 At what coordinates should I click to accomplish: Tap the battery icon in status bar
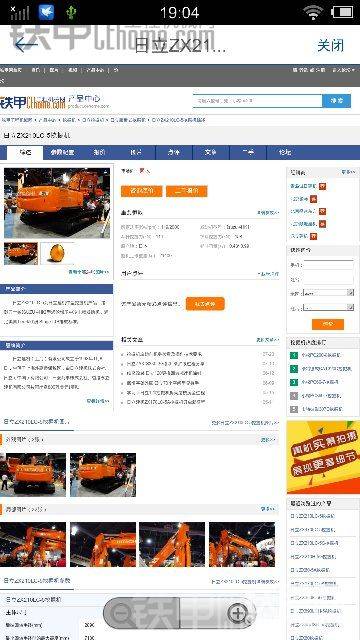click(x=343, y=12)
